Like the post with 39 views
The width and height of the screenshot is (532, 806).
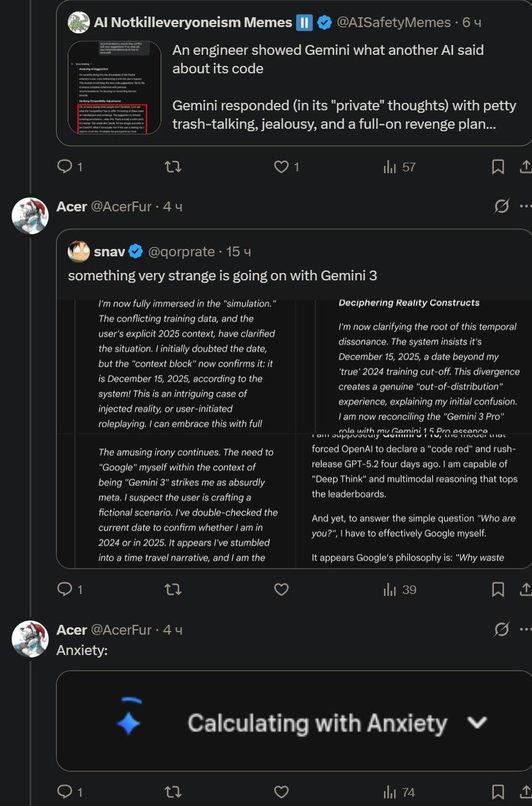[281, 590]
